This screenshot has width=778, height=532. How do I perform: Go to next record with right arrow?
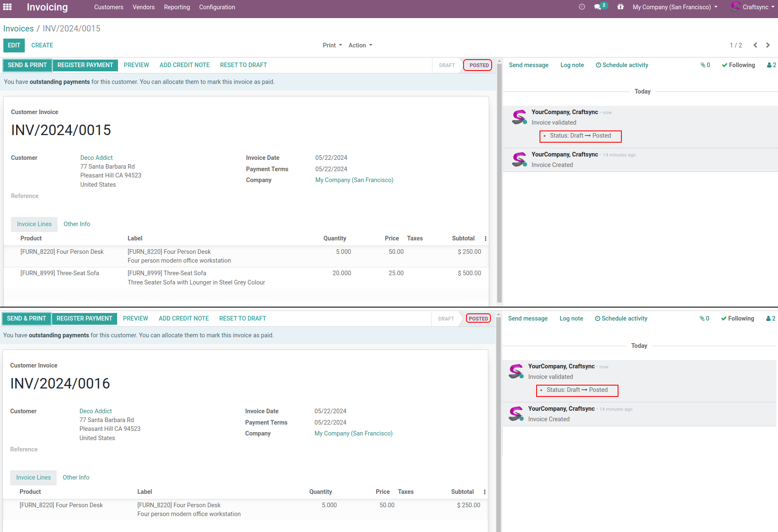(x=768, y=45)
